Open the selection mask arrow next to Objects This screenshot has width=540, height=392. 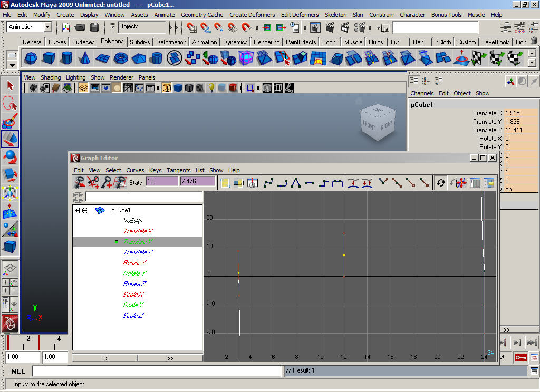click(112, 27)
